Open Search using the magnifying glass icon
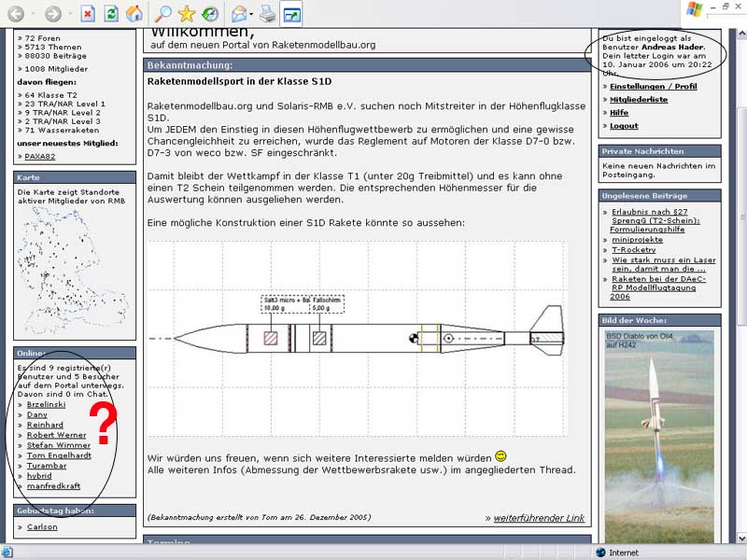This screenshot has height=560, width=747. pos(162,13)
